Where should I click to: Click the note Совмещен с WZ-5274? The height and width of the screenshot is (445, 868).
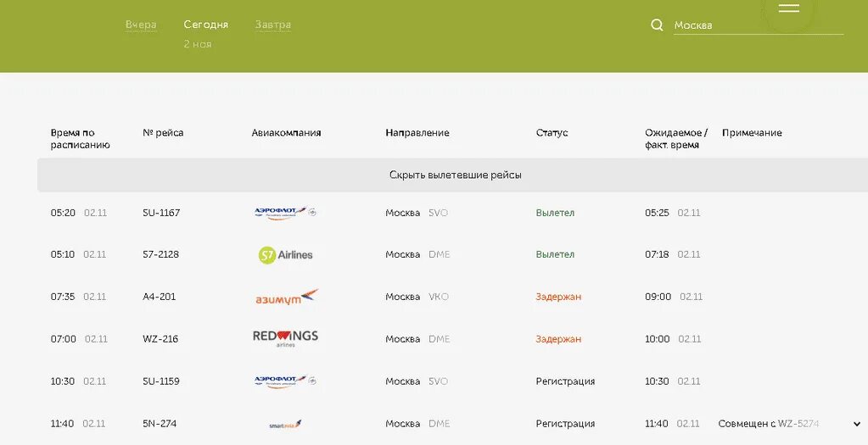coord(769,424)
